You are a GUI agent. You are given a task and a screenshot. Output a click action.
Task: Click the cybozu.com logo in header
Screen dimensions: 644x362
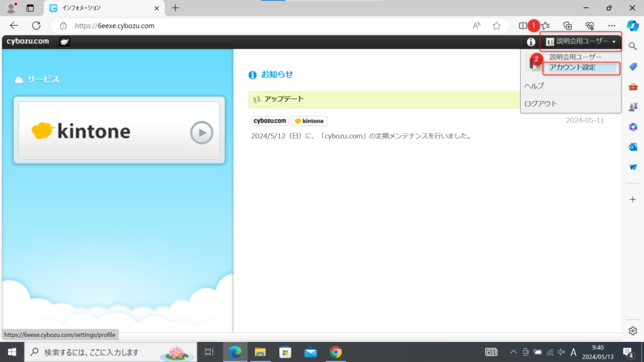pos(27,41)
